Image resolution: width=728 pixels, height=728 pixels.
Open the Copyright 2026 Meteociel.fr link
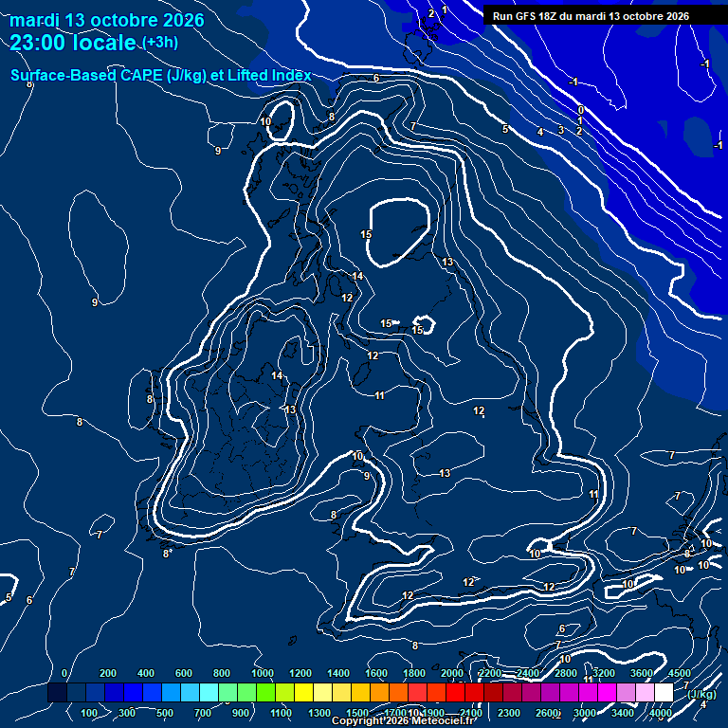pos(403,720)
